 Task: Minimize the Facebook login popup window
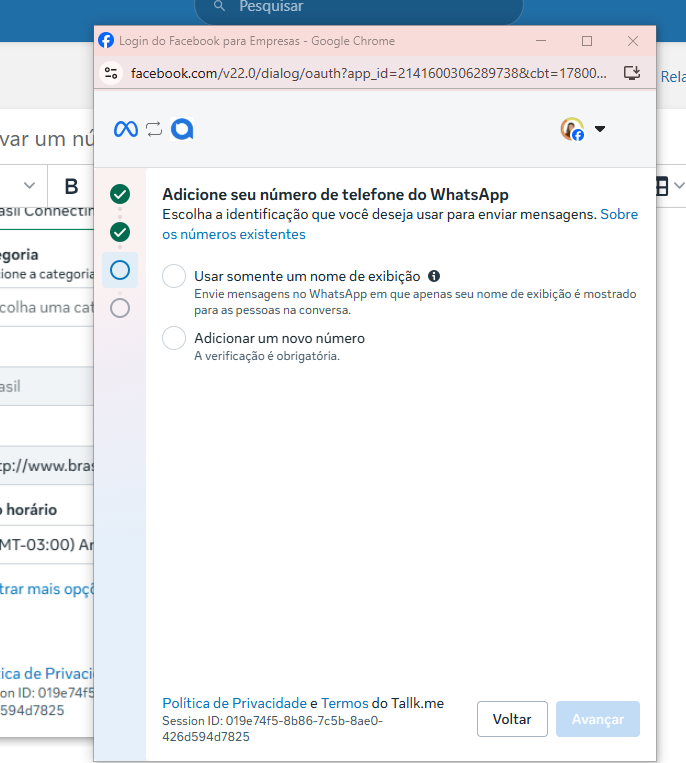(541, 41)
